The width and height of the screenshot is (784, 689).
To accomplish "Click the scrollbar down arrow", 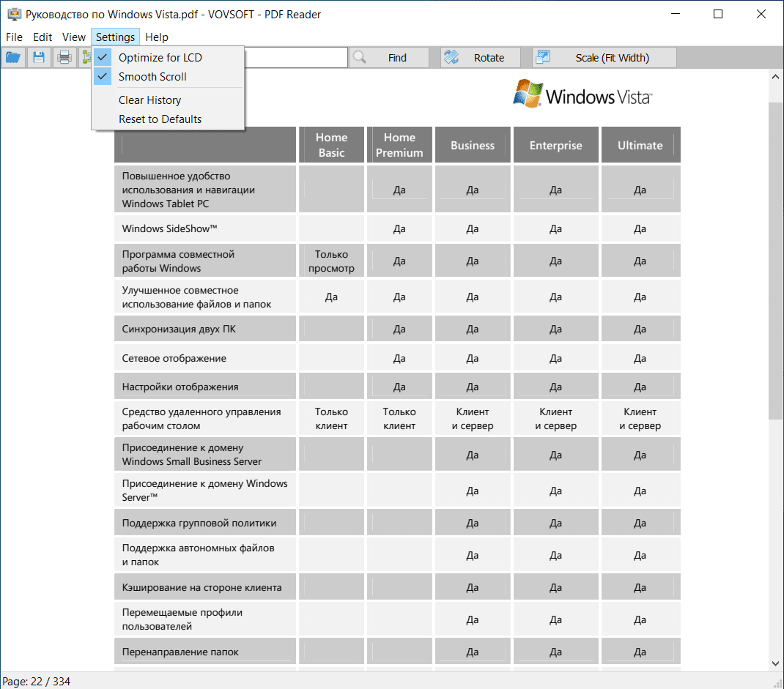I will (x=775, y=663).
